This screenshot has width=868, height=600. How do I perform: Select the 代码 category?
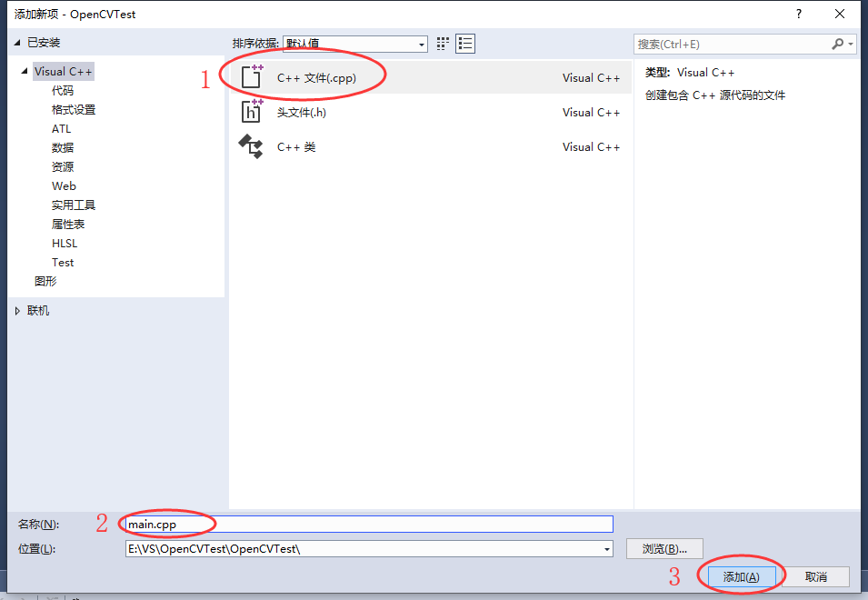(x=63, y=90)
